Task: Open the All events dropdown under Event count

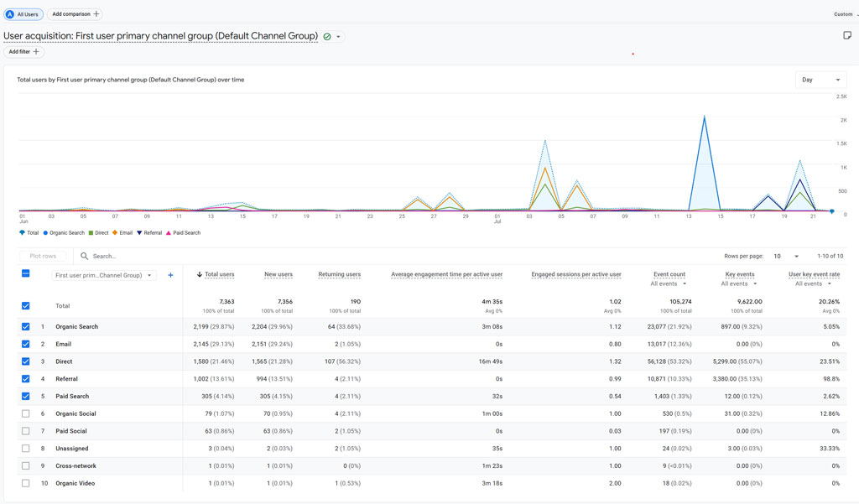Action: click(668, 284)
